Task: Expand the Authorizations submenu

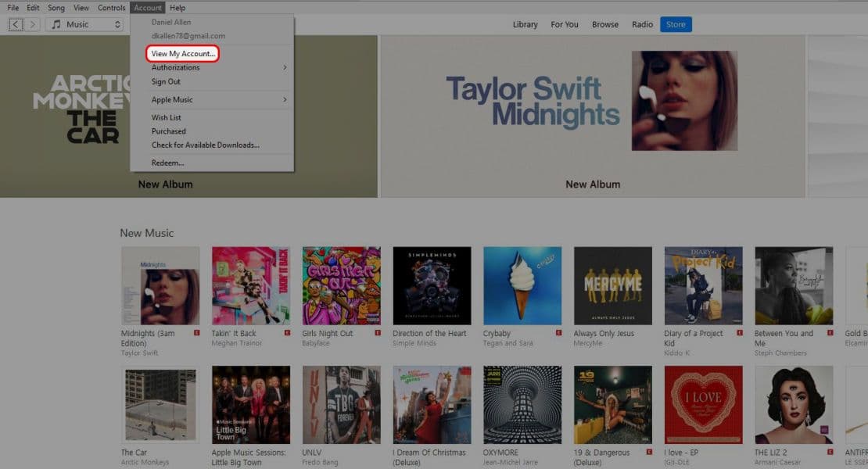Action: [x=175, y=67]
